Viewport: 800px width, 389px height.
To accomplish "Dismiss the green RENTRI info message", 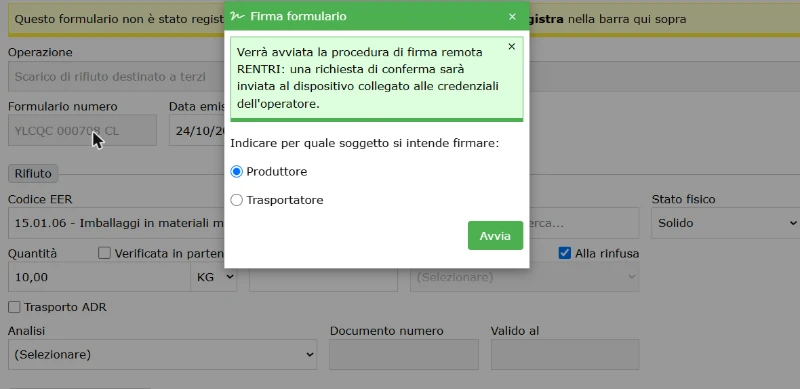I will pos(512,46).
